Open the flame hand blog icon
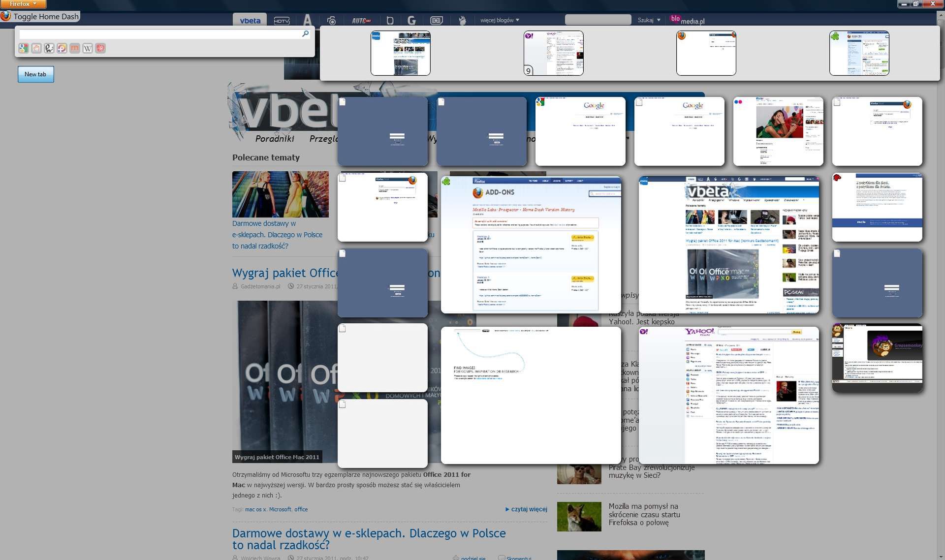The height and width of the screenshot is (560, 945). (462, 21)
